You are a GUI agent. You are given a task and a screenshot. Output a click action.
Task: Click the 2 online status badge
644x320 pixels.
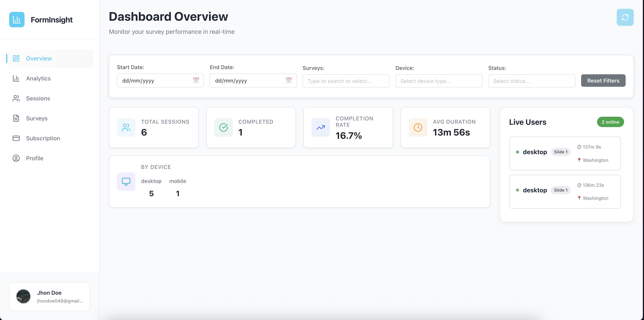point(610,122)
